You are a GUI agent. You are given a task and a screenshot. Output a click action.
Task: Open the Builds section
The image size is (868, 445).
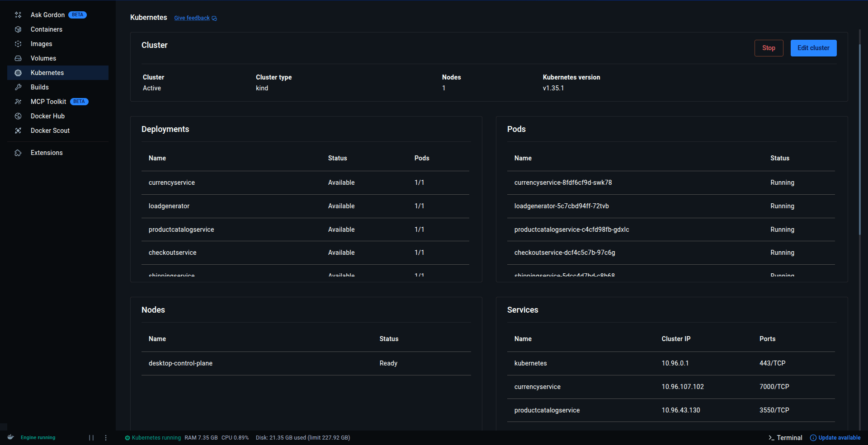(x=58, y=87)
